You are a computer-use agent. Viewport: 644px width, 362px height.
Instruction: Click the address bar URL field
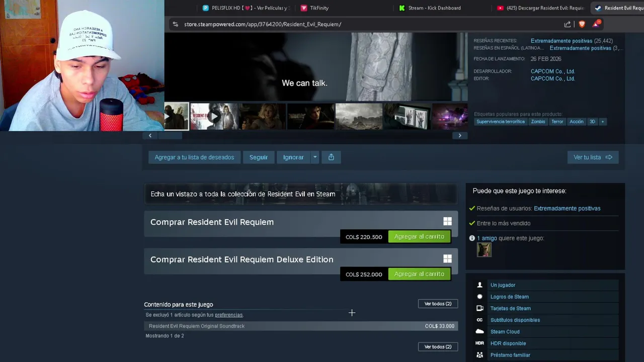[x=367, y=24]
